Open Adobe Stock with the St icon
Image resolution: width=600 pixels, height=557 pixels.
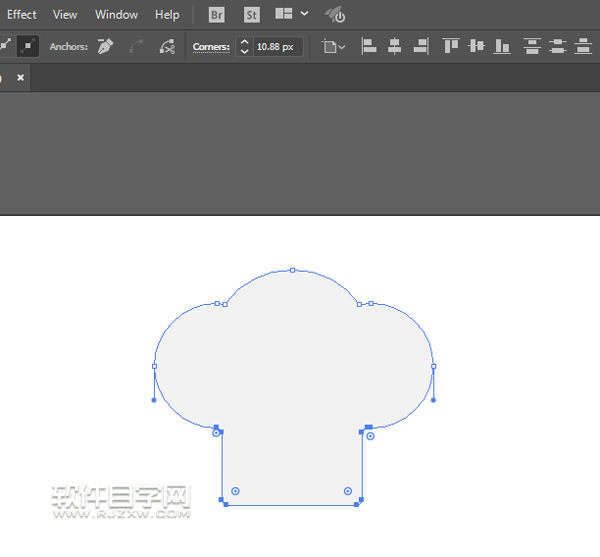(251, 15)
